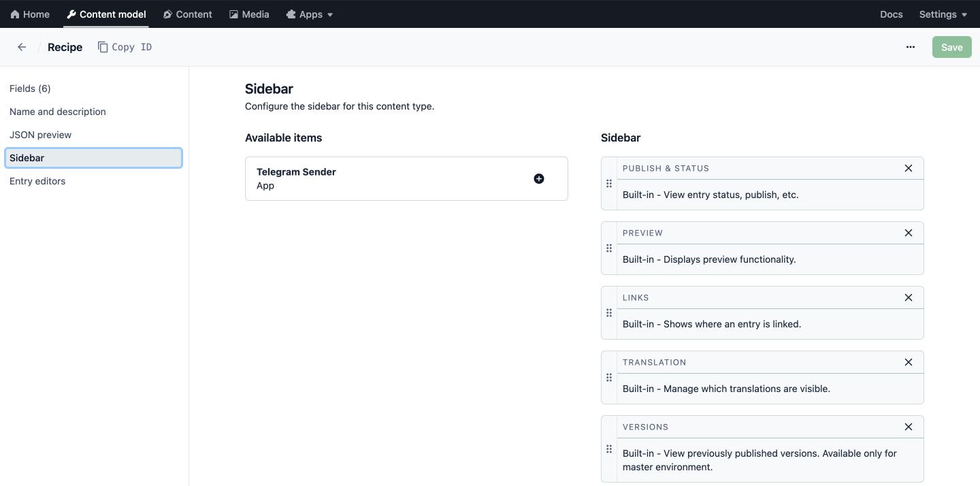Expand the Apps dropdown chevron
This screenshot has height=486, width=980.
click(331, 14)
